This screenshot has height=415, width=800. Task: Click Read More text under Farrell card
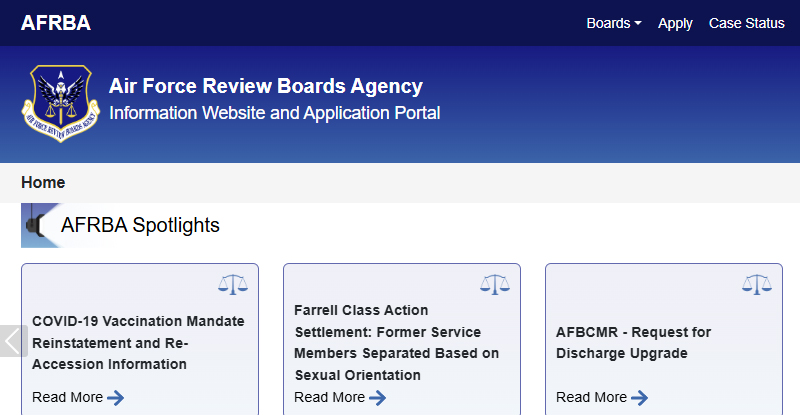click(x=329, y=397)
